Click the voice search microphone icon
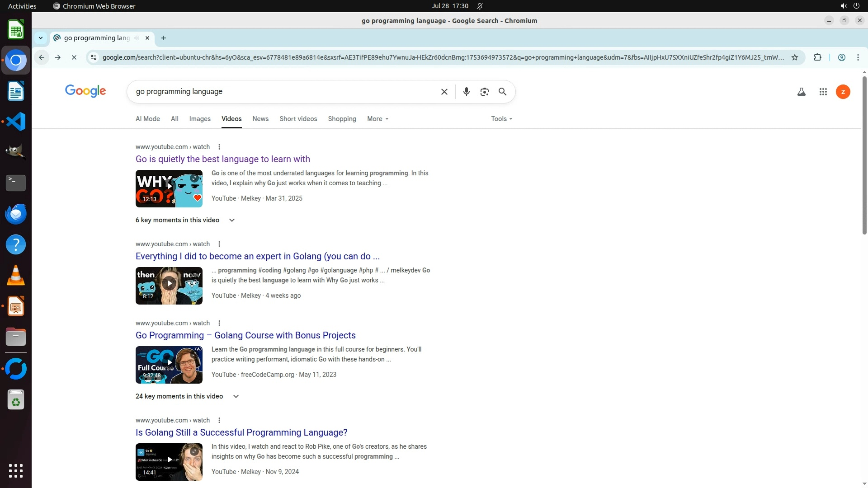The height and width of the screenshot is (488, 868). pyautogui.click(x=466, y=92)
